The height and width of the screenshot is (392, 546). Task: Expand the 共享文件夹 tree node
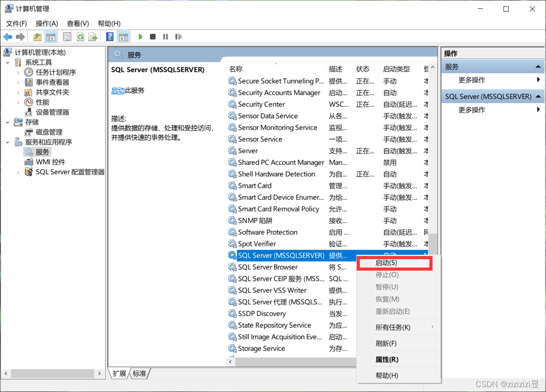coord(18,92)
